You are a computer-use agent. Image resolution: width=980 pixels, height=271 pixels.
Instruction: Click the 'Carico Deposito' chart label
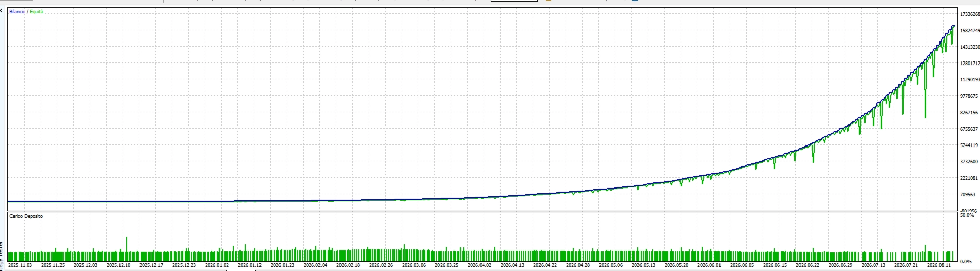tap(26, 216)
